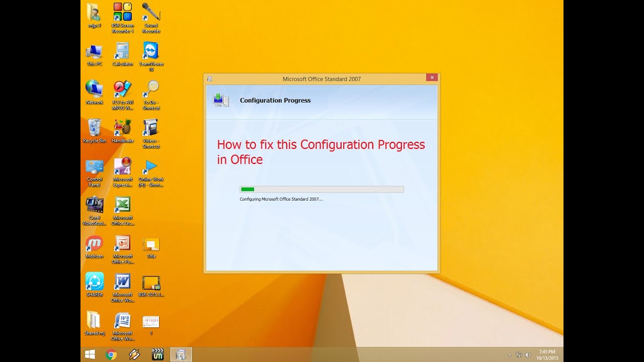Click the setup icon in the dialog title bar
The image size is (644, 362).
click(x=210, y=79)
